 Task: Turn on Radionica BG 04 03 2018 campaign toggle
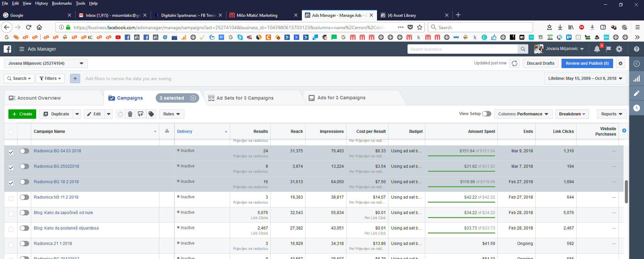pyautogui.click(x=24, y=151)
